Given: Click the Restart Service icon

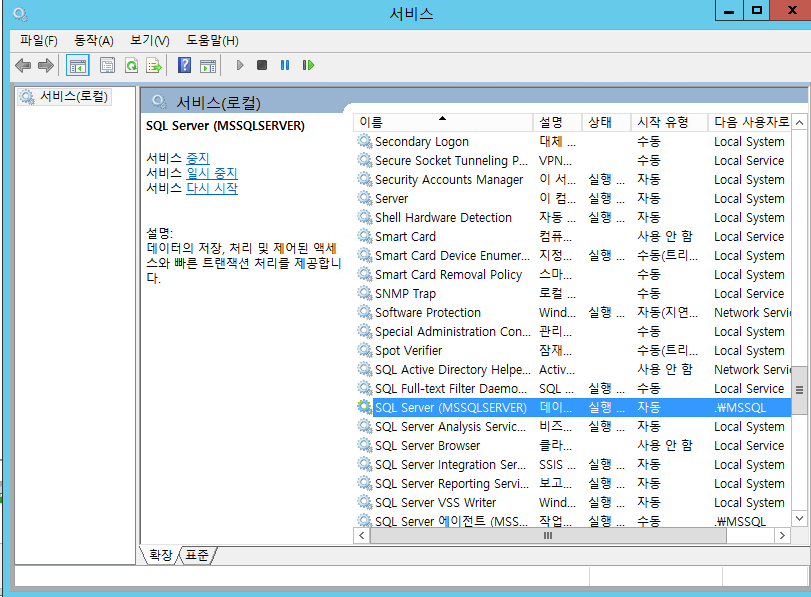Looking at the screenshot, I should [308, 65].
